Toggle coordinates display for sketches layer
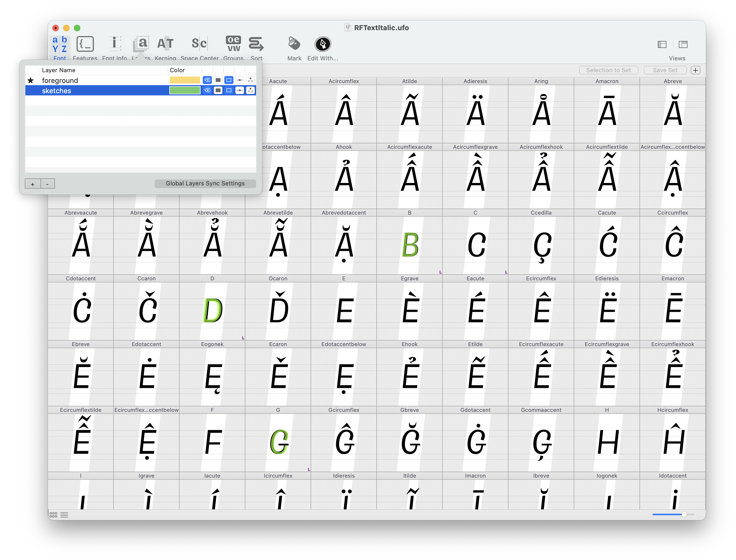This screenshot has width=736, height=560. pos(250,90)
